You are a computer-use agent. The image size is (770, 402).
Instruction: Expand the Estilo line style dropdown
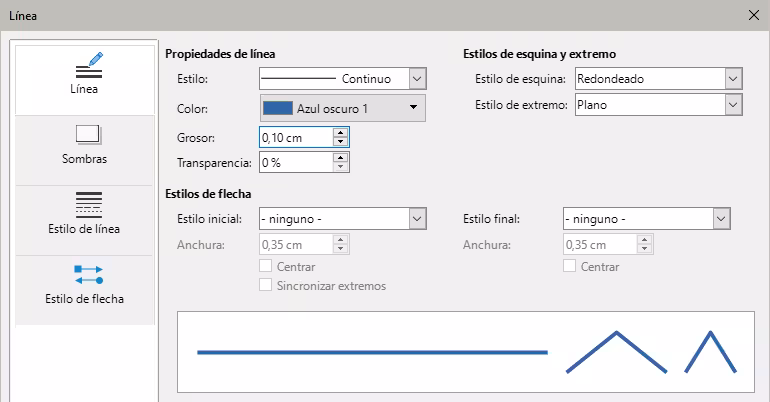point(417,79)
